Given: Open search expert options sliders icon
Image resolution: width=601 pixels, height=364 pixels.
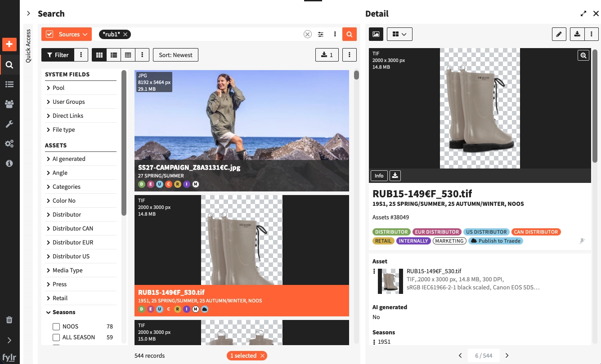Looking at the screenshot, I should [321, 34].
